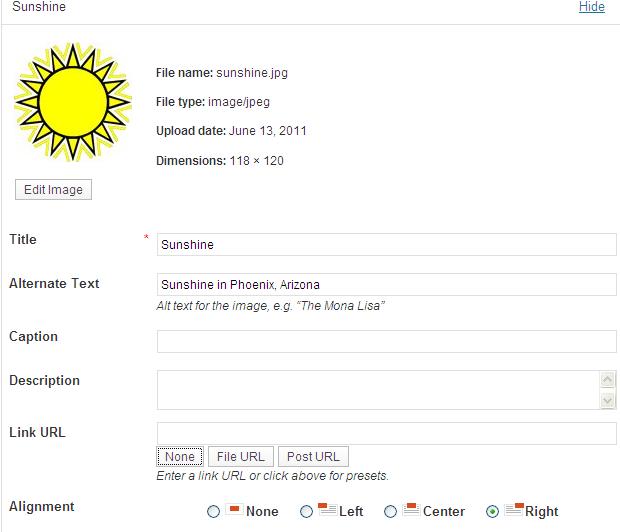Click the Link URL input field

tap(386, 433)
